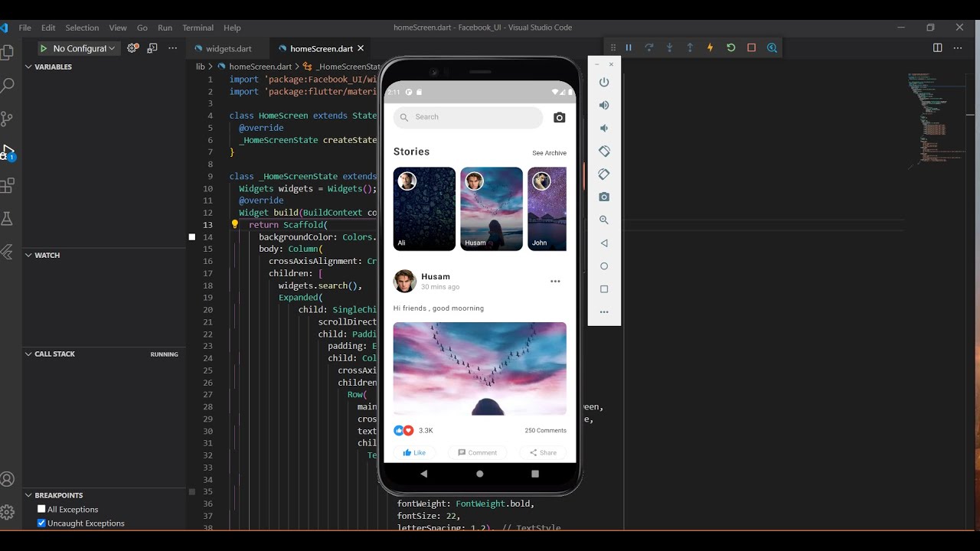Viewport: 980px width, 551px height.
Task: Click the phone Search input field
Action: pyautogui.click(x=468, y=117)
